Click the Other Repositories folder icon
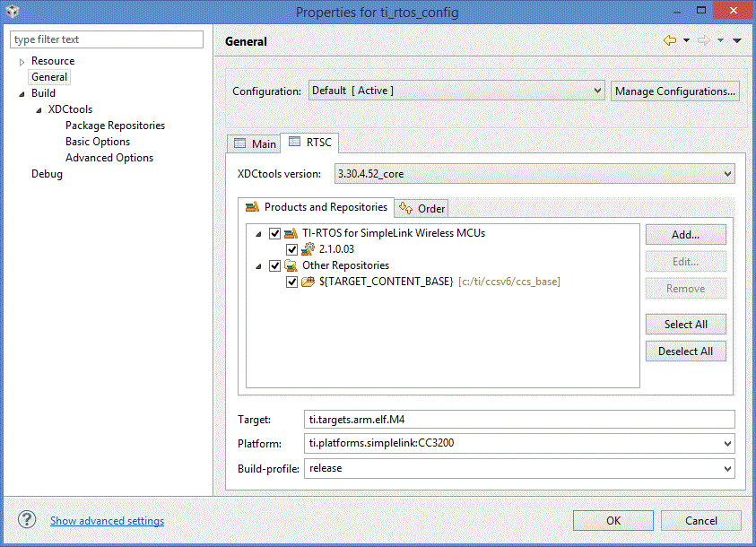This screenshot has height=547, width=756. (x=291, y=265)
